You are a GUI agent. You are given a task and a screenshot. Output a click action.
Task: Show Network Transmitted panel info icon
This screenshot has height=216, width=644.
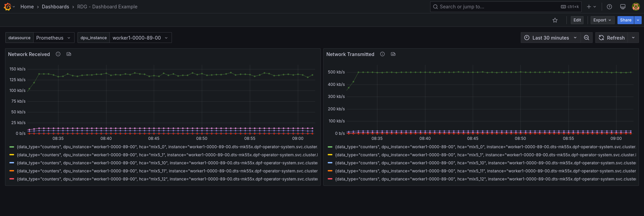pyautogui.click(x=382, y=54)
